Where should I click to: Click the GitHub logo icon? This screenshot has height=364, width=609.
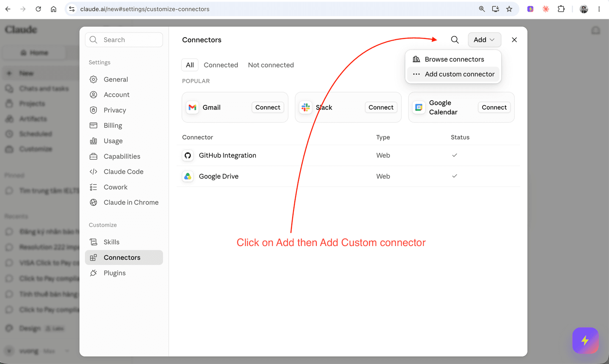188,155
